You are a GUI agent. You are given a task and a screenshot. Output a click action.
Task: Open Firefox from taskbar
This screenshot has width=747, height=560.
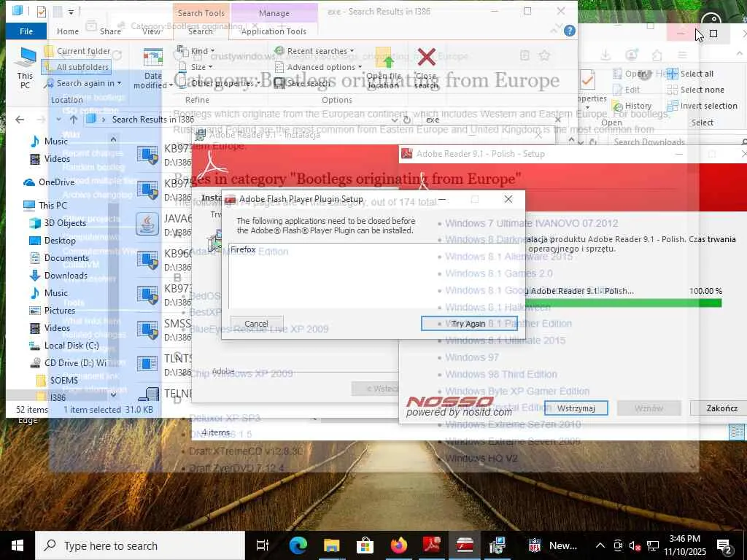[x=398, y=545]
